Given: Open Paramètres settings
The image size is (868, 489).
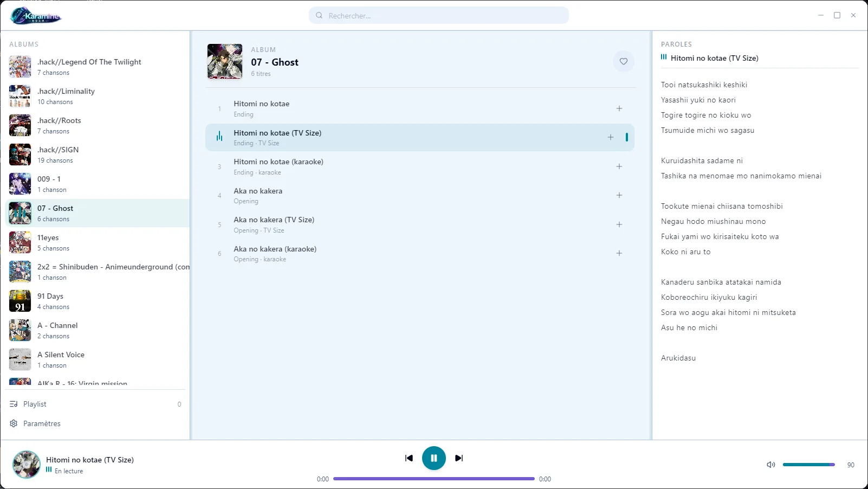Looking at the screenshot, I should point(95,424).
